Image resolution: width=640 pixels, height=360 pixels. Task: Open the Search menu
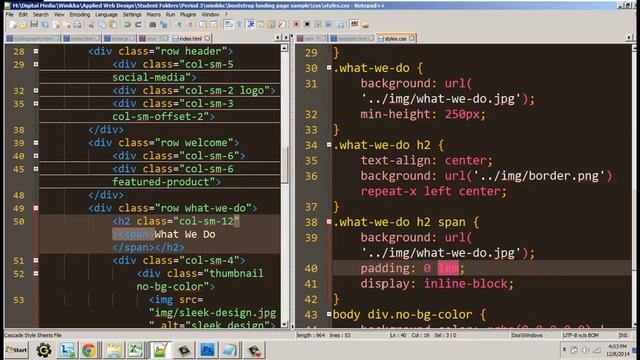click(41, 14)
